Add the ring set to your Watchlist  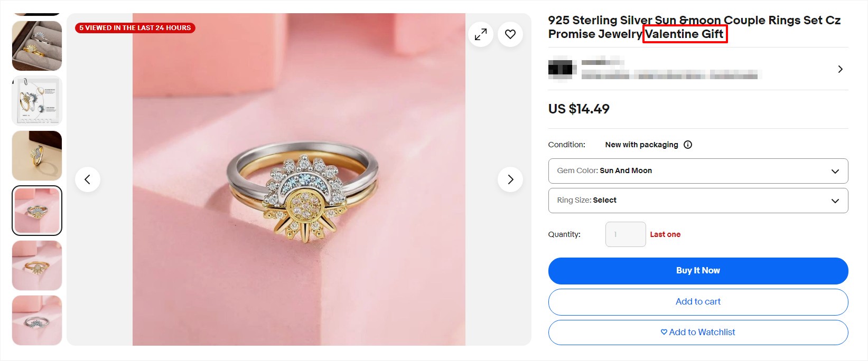click(x=698, y=332)
